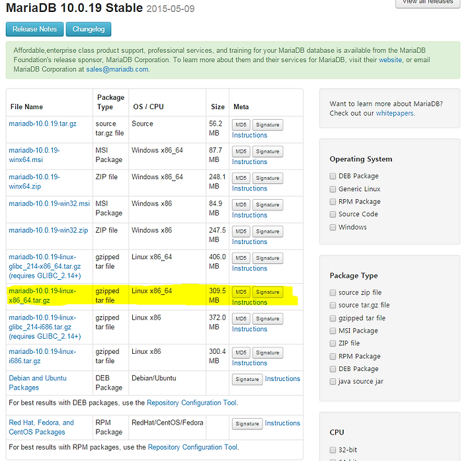Image resolution: width=476 pixels, height=461 pixels.
Task: Check java source jar filter
Action: click(333, 382)
